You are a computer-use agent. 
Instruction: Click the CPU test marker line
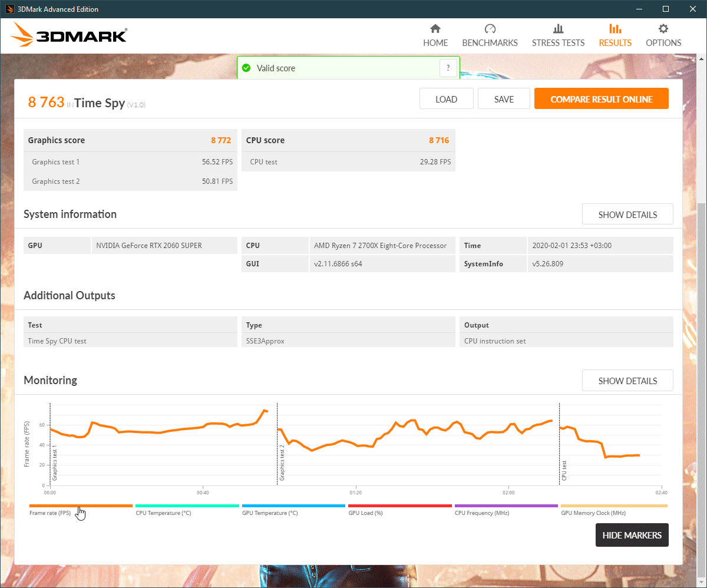point(559,444)
